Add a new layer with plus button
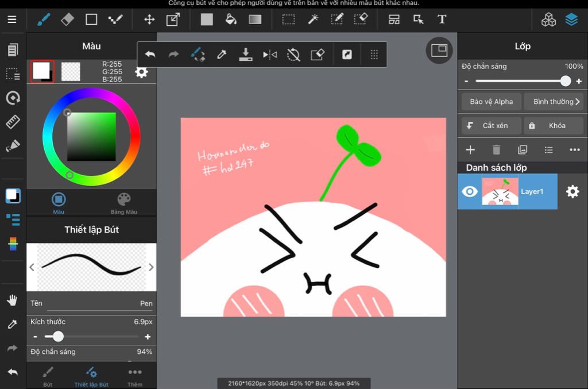The width and height of the screenshot is (588, 389). [x=470, y=150]
